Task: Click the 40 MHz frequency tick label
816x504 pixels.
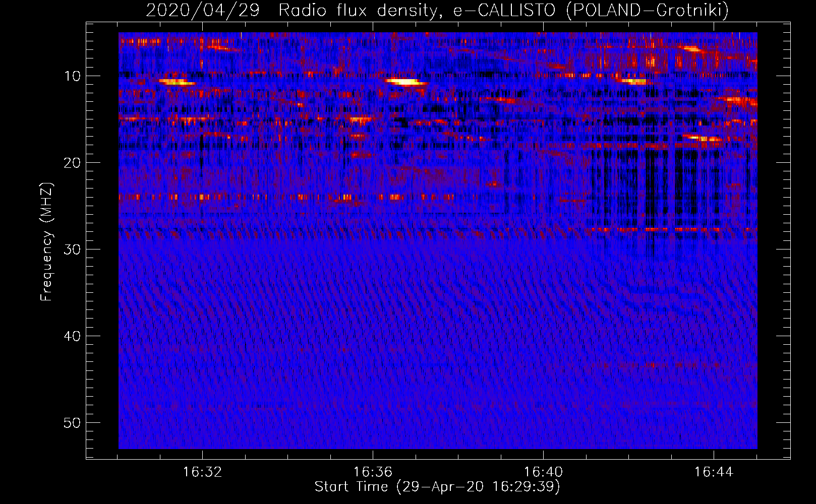Action: tap(73, 336)
